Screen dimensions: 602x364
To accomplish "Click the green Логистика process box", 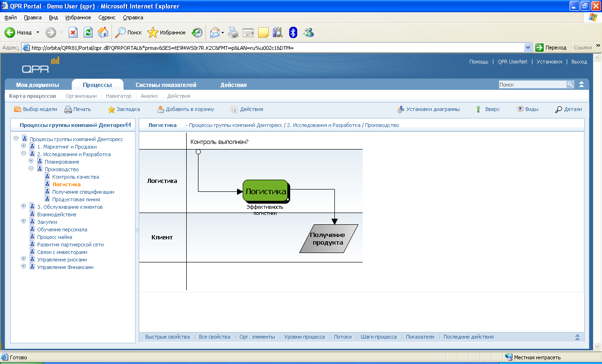I will pyautogui.click(x=266, y=191).
